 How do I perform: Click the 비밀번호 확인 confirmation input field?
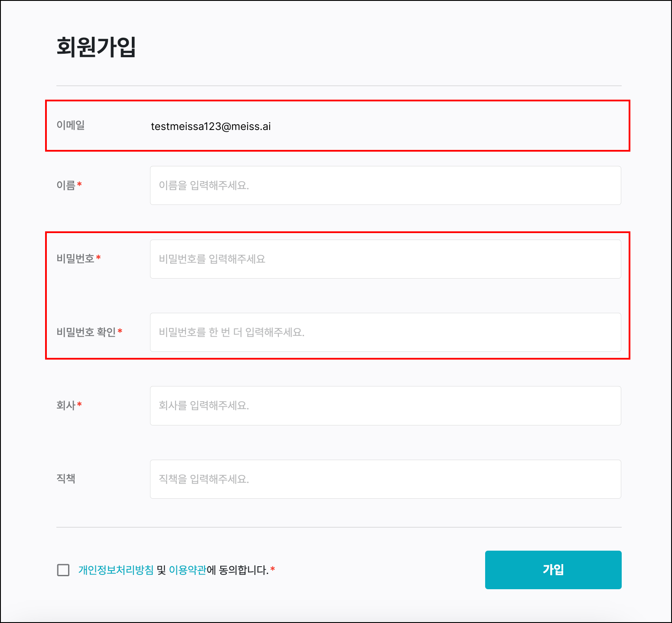pyautogui.click(x=385, y=332)
